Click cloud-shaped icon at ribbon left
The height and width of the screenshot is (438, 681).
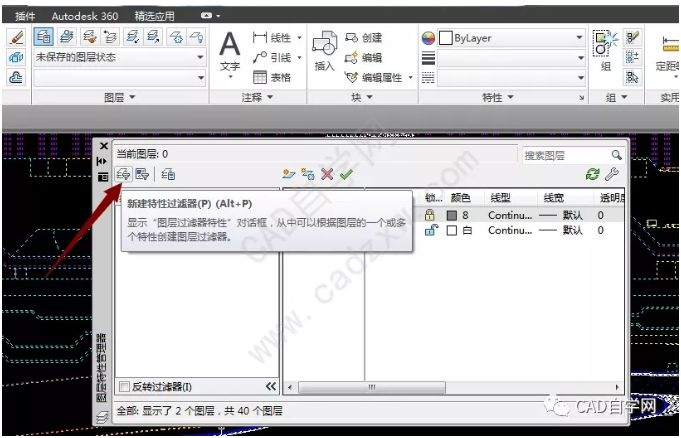[x=16, y=77]
